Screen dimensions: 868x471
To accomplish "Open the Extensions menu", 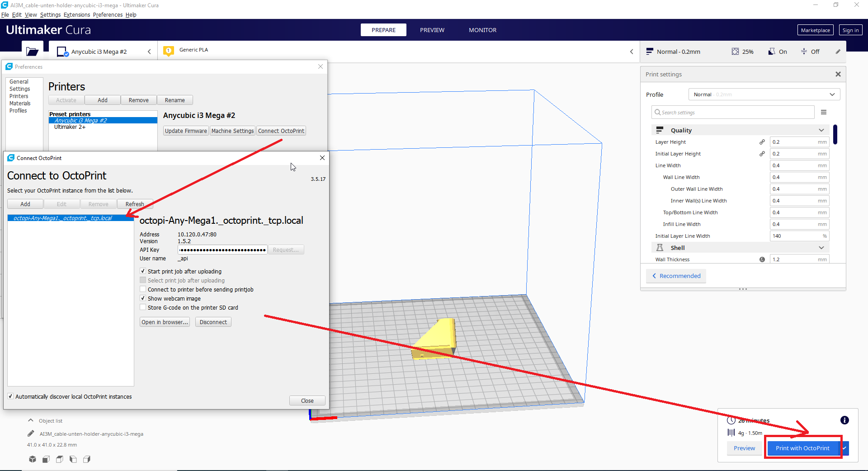I will (x=76, y=14).
